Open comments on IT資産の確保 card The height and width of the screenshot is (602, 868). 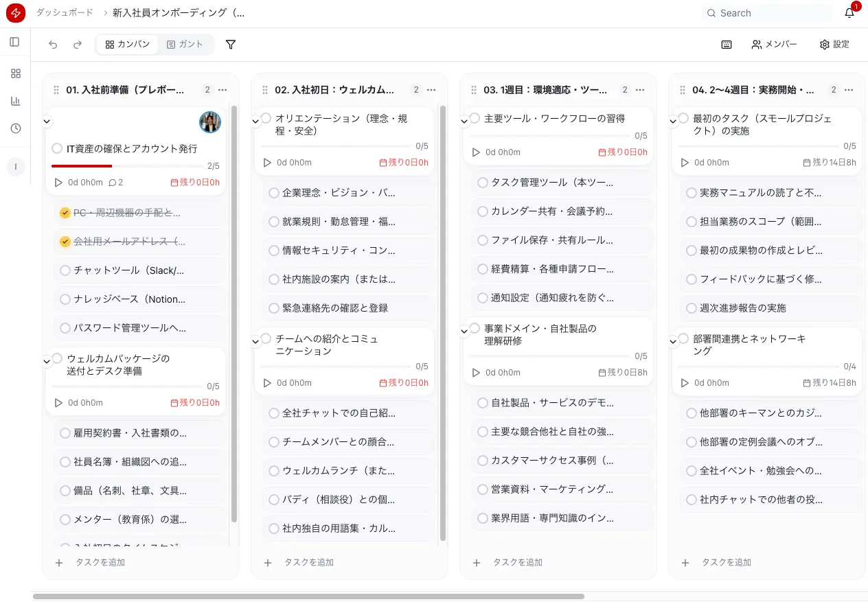point(116,183)
